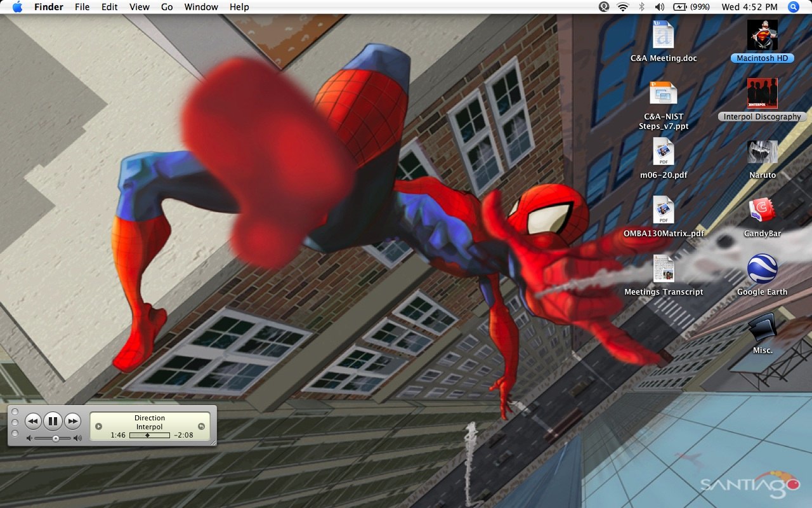Open the File menu
The width and height of the screenshot is (812, 508).
82,7
